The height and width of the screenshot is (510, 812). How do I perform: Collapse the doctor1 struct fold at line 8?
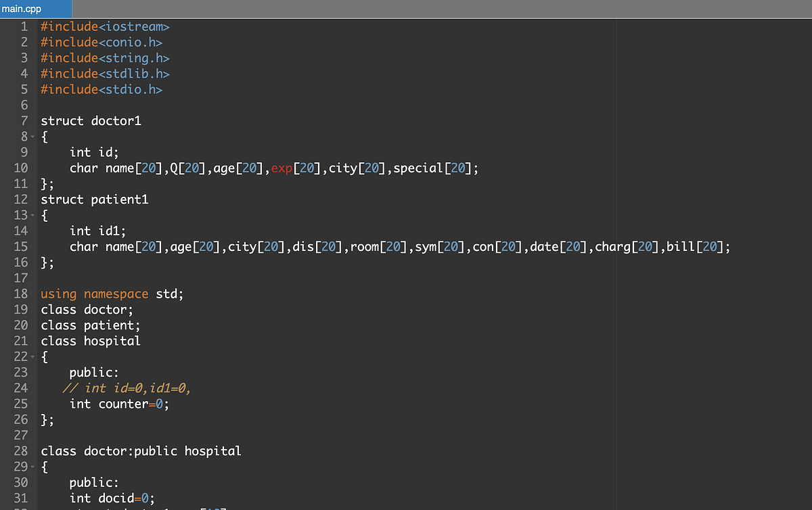click(x=31, y=136)
